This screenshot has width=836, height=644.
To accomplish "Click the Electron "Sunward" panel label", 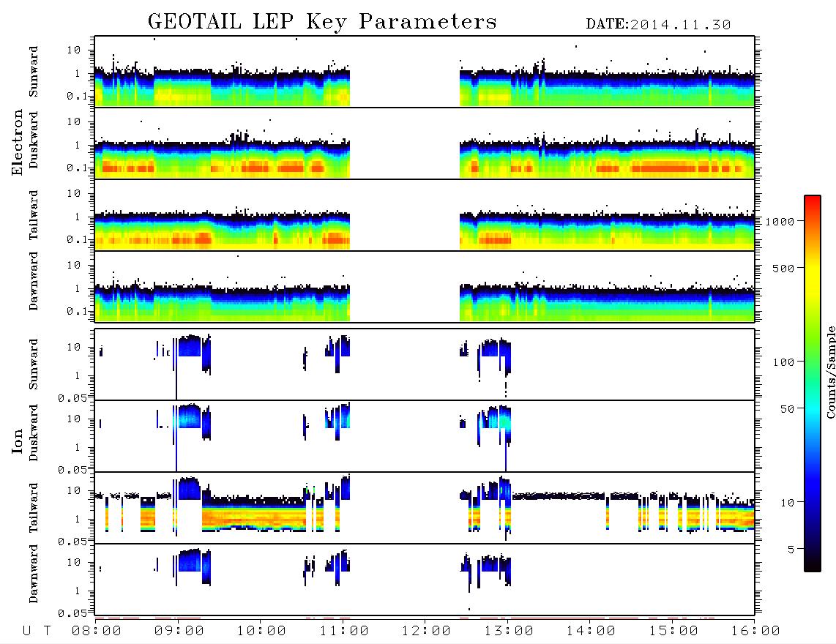I will pyautogui.click(x=34, y=72).
